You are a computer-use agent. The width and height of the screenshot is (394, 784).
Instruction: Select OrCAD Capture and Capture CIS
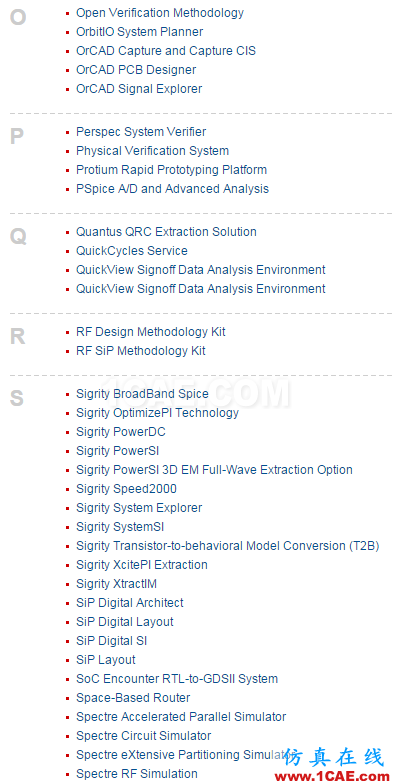point(166,51)
